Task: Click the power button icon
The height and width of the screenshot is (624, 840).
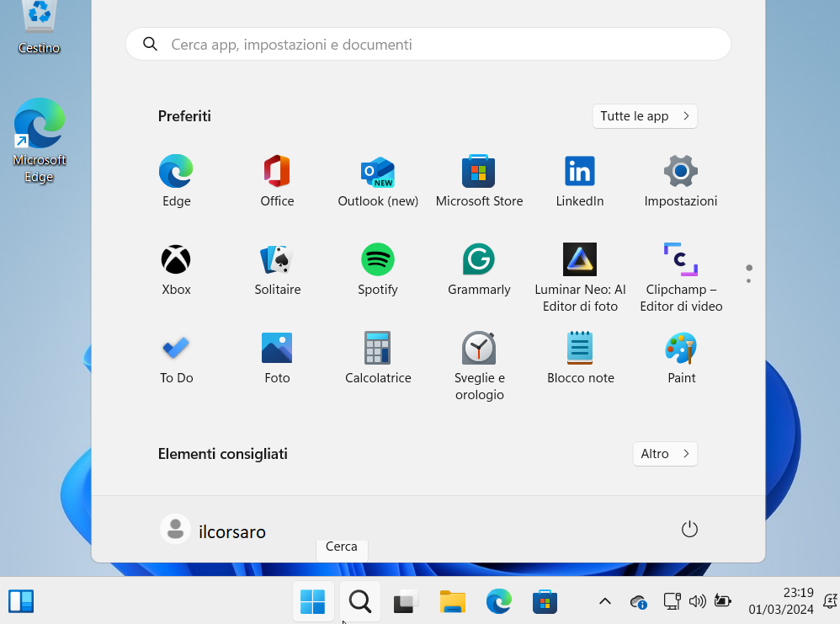Action: (689, 529)
